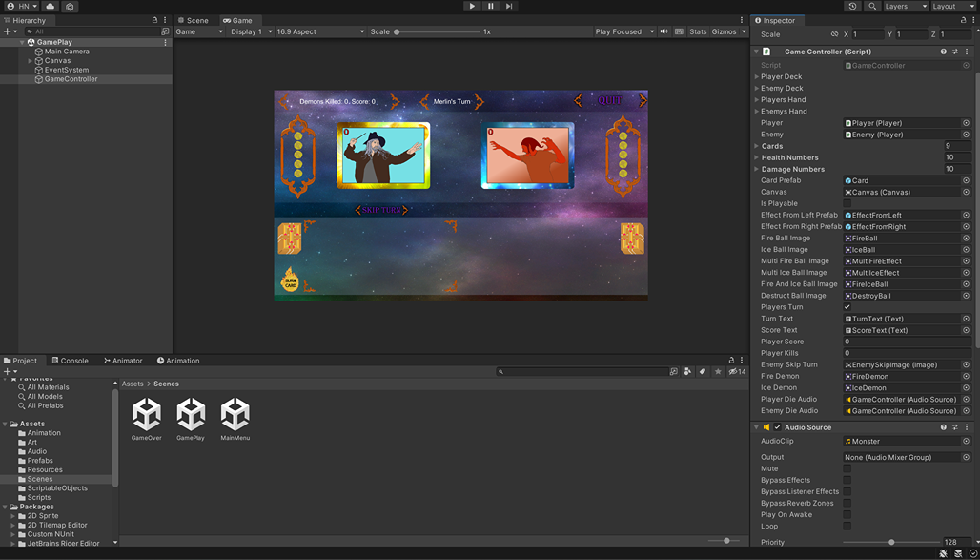Mute game audio with the speaker icon
Image resolution: width=980 pixels, height=560 pixels.
click(664, 31)
